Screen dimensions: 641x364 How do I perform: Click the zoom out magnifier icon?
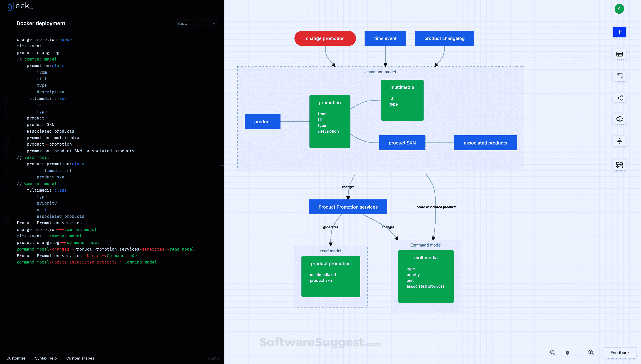click(x=552, y=353)
